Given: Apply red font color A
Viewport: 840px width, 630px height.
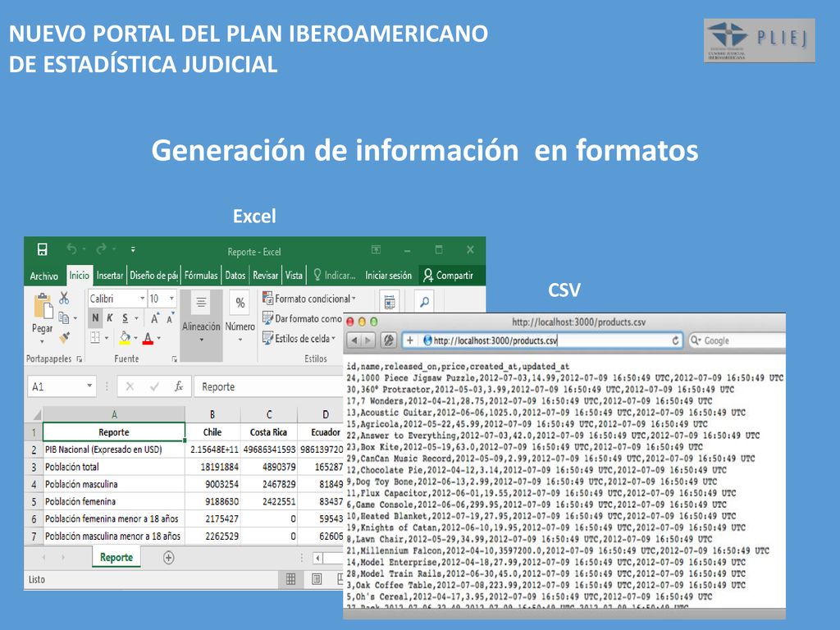Looking at the screenshot, I should coord(148,338).
